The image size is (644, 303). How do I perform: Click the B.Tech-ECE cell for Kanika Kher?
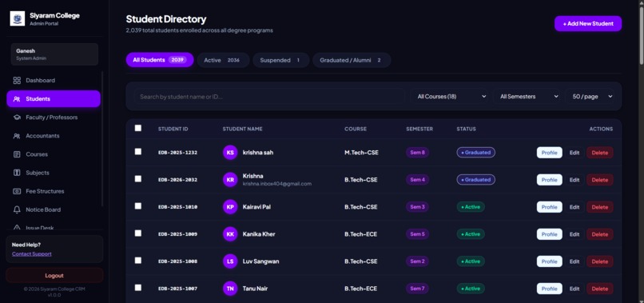[360, 234]
